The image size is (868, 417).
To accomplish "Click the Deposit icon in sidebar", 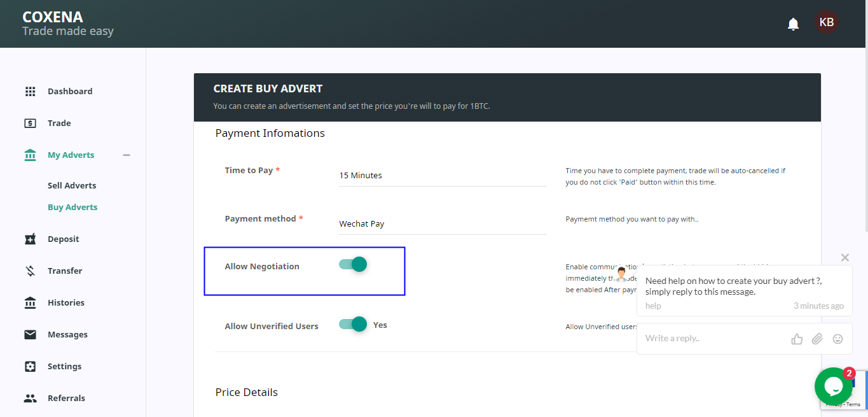I will [30, 239].
